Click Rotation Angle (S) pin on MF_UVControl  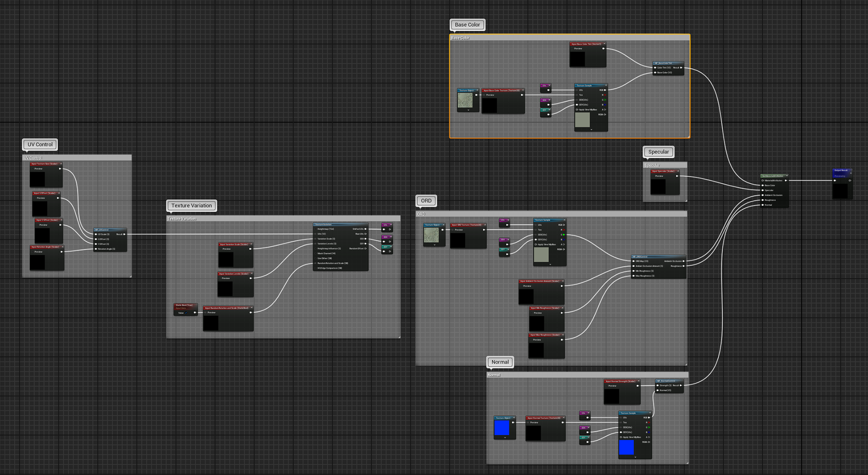coord(96,249)
